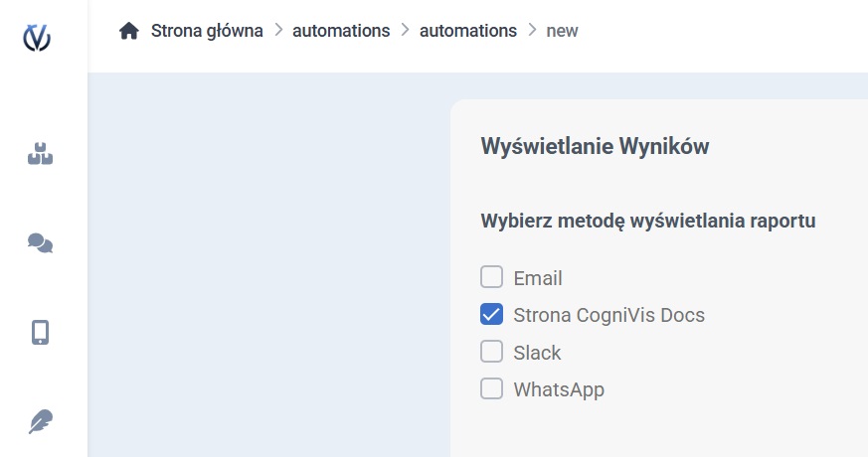Image resolution: width=868 pixels, height=457 pixels.
Task: Open the stacked boxes sidebar icon
Action: 40,154
